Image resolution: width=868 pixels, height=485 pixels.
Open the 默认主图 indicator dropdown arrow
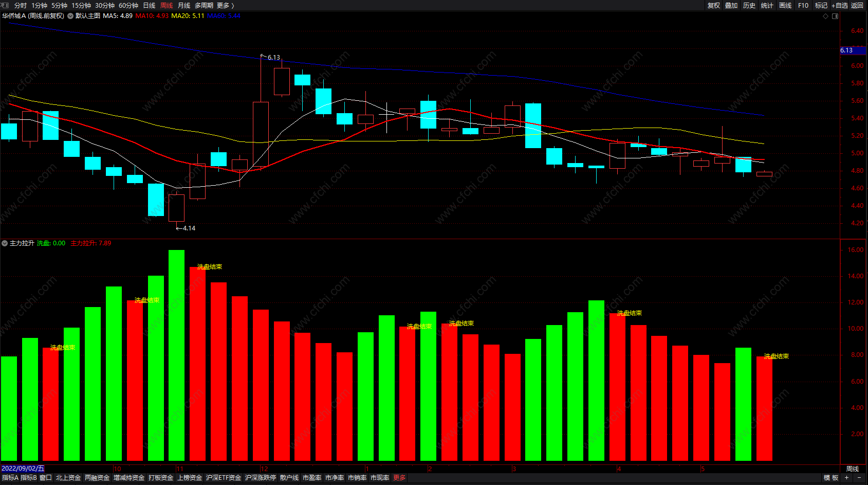click(x=70, y=16)
